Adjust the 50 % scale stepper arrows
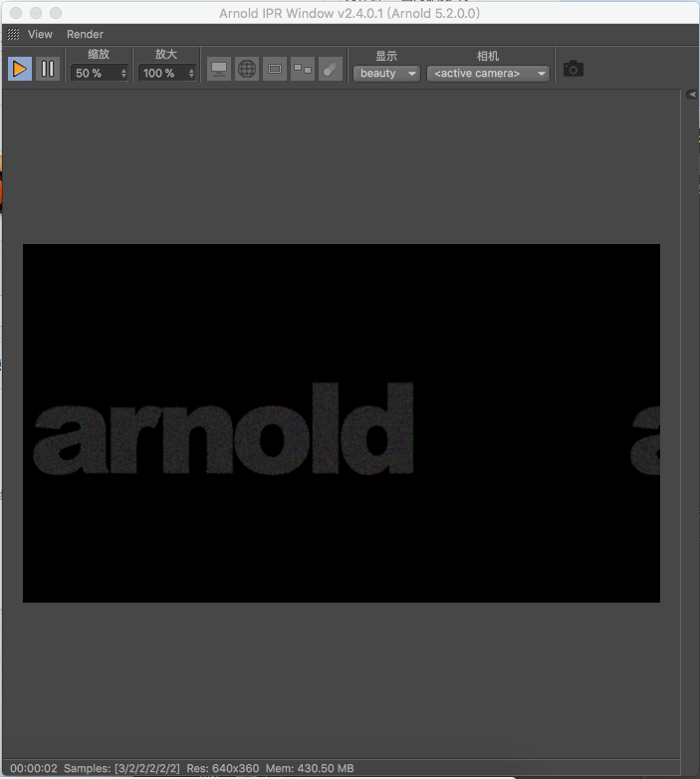The height and width of the screenshot is (779, 700). click(123, 73)
